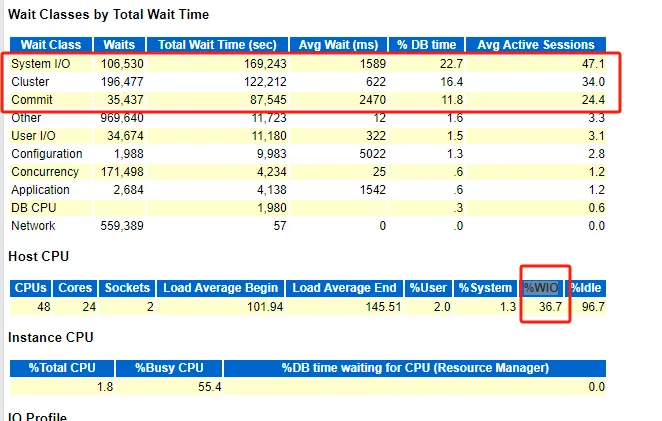Click the Load Average End header
The height and width of the screenshot is (421, 662).
(x=344, y=288)
